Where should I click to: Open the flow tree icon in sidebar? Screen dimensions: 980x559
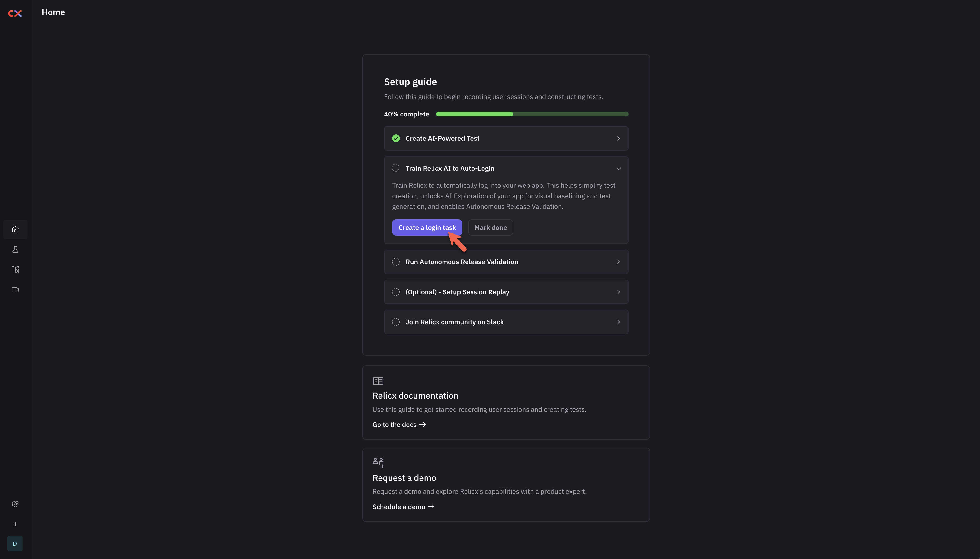[x=15, y=269]
